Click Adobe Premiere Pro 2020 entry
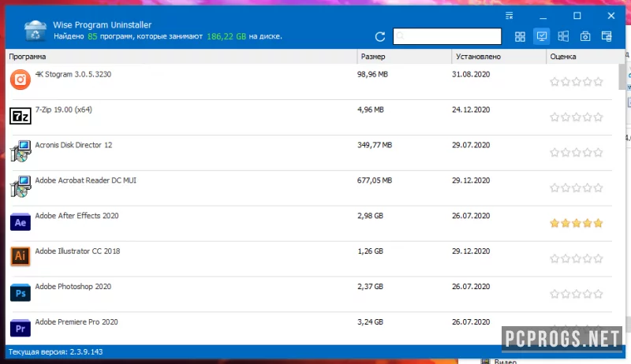 (77, 321)
